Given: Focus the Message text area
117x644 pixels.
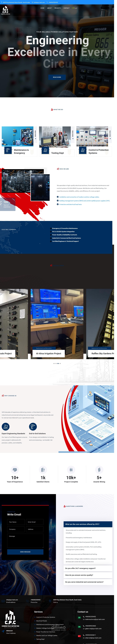Looking at the screenshot, I should click(x=25, y=541).
